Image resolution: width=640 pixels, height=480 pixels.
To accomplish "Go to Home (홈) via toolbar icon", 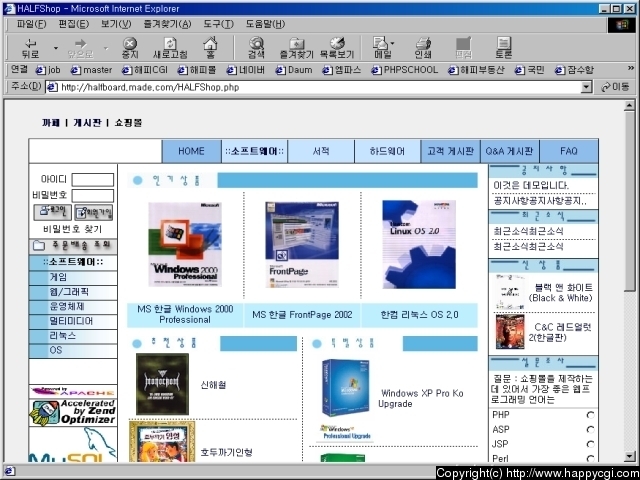I will (x=210, y=48).
